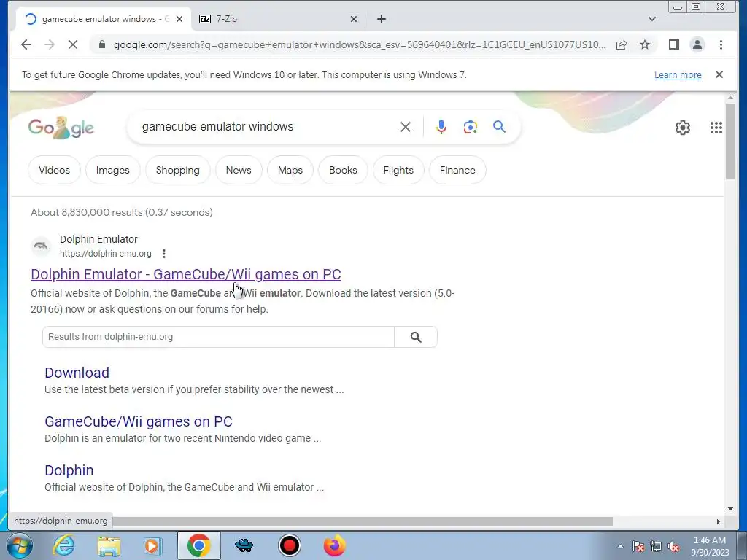
Task: Open the Chrome side panel
Action: point(673,44)
